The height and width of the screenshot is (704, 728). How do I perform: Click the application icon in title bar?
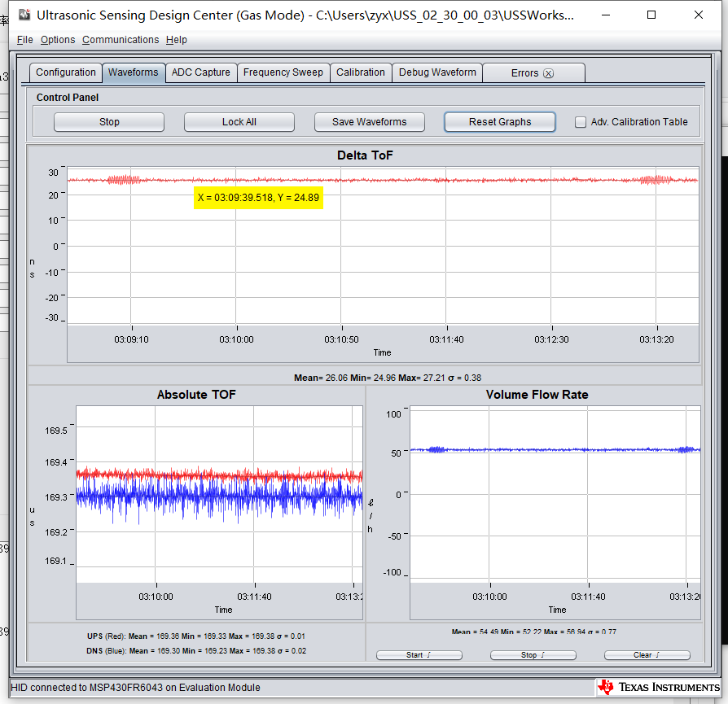pyautogui.click(x=24, y=15)
